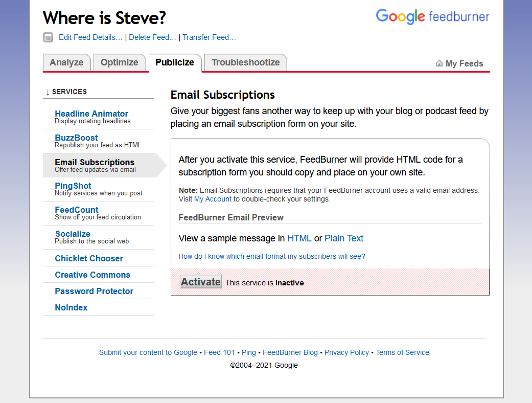
Task: Choose FeedCount from the sidebar
Action: pyautogui.click(x=77, y=210)
